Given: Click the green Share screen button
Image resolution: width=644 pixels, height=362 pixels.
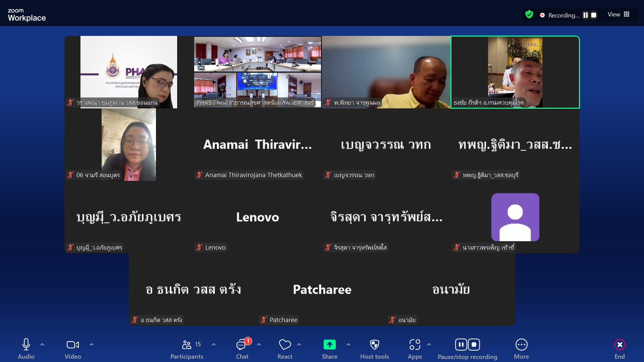Looking at the screenshot, I should (329, 345).
